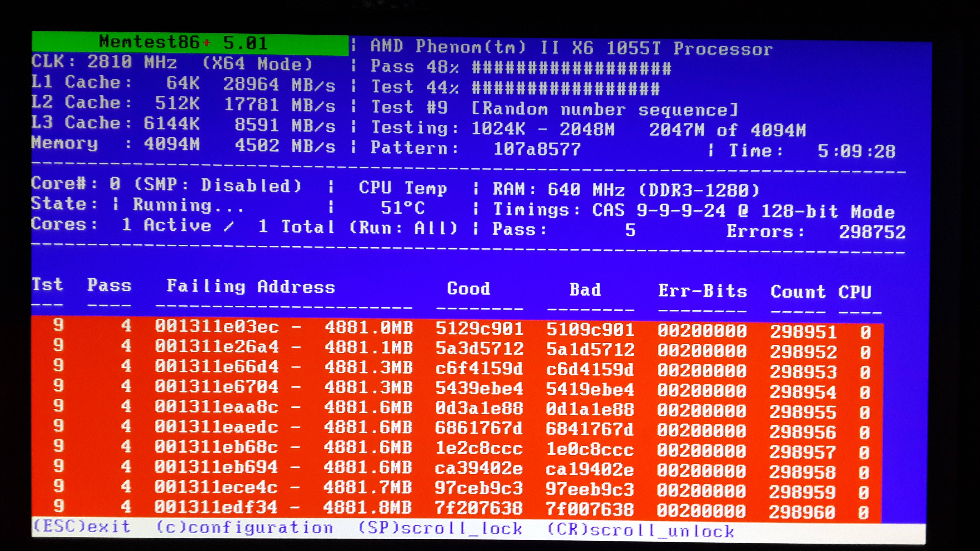The image size is (980, 551).
Task: Click Test #9 Random number sequence
Action: click(x=555, y=108)
